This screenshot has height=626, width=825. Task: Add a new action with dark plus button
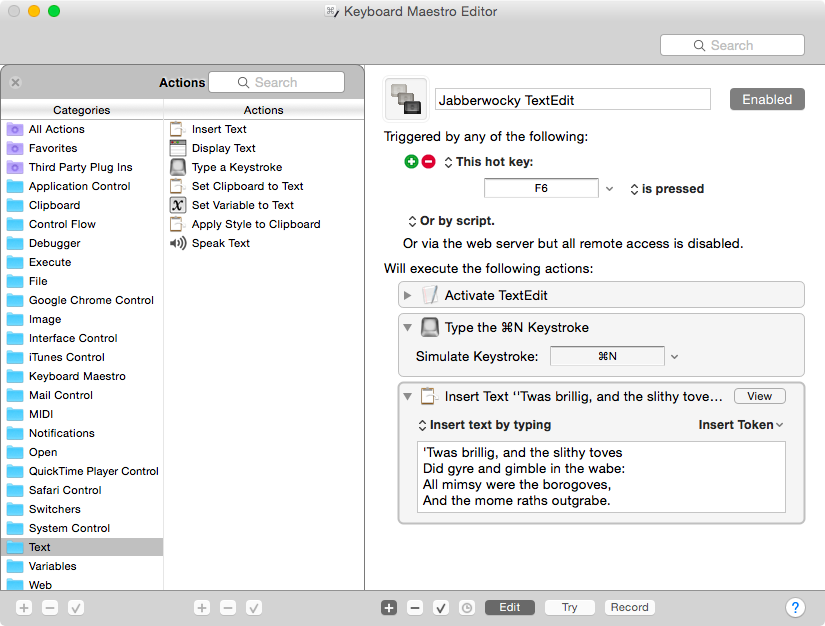pyautogui.click(x=389, y=608)
